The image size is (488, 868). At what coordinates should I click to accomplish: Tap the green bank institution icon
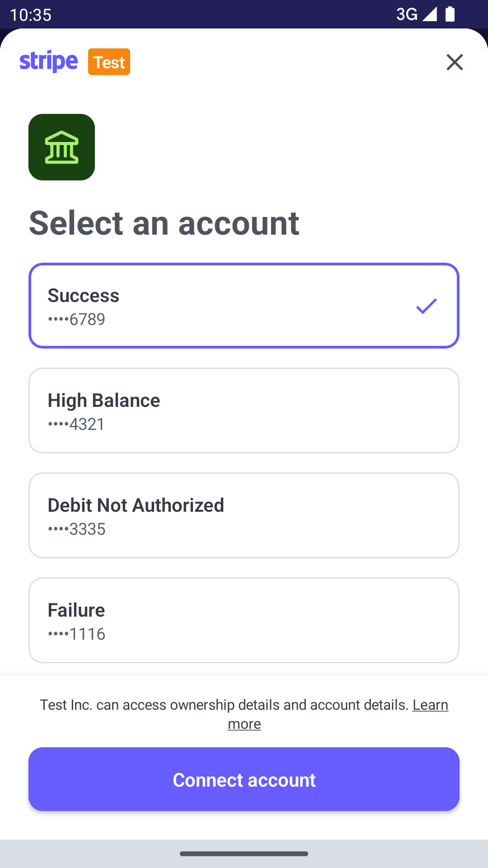[61, 147]
